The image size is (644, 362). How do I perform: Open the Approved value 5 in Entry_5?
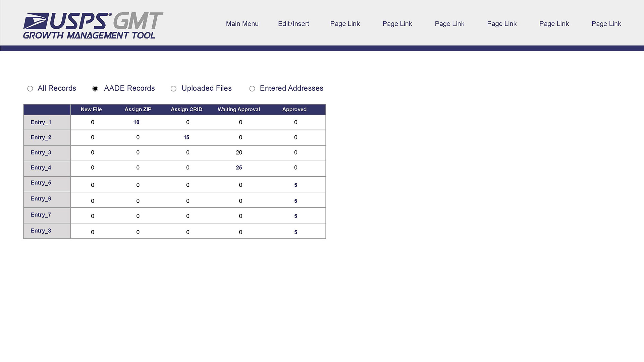pyautogui.click(x=296, y=185)
